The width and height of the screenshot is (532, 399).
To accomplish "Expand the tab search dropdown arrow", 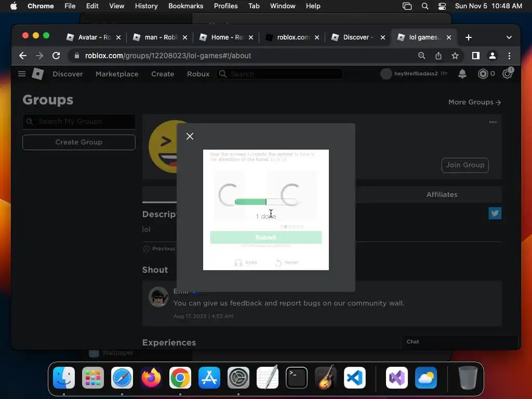I will 509,37.
